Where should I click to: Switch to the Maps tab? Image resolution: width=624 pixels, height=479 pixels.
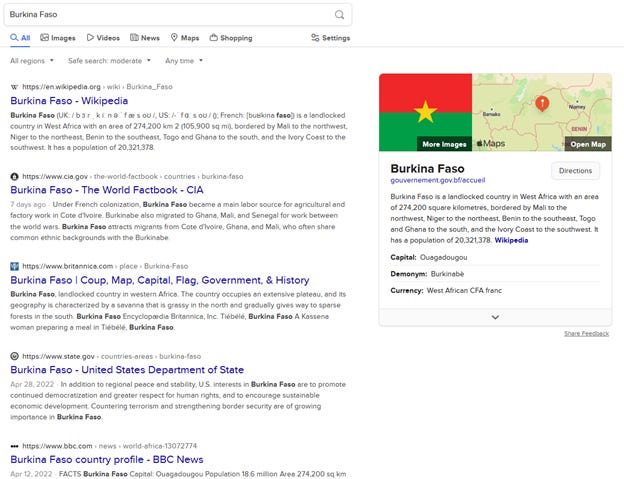coord(185,38)
